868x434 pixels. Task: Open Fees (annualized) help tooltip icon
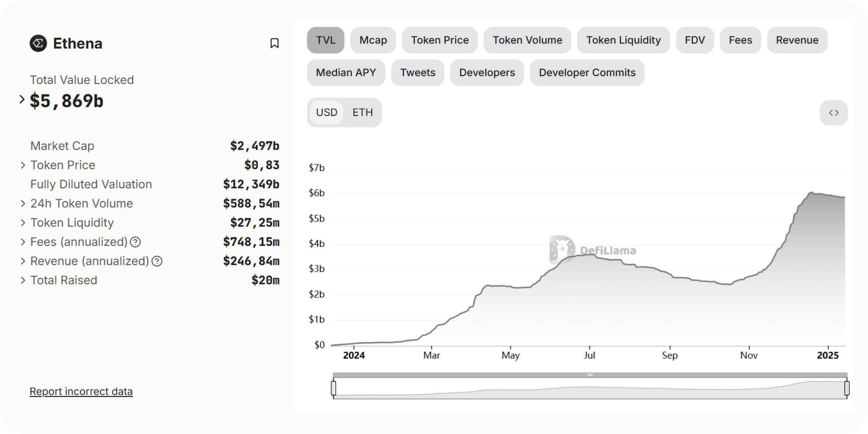point(135,242)
